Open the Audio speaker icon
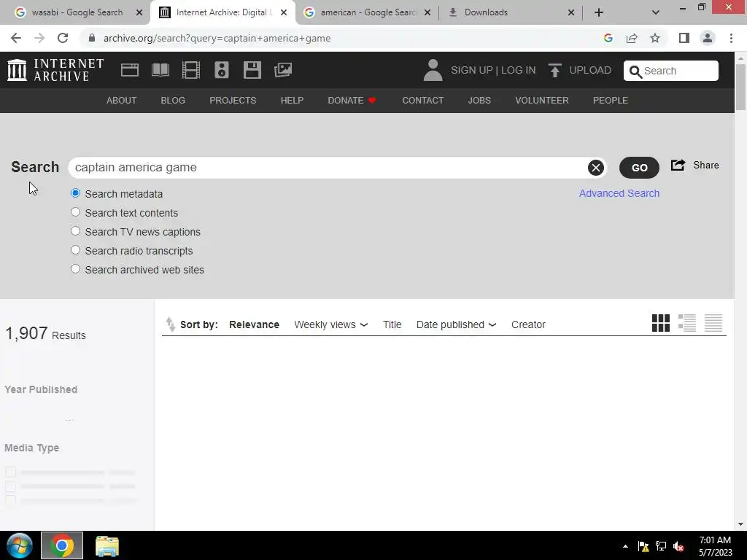 222,70
